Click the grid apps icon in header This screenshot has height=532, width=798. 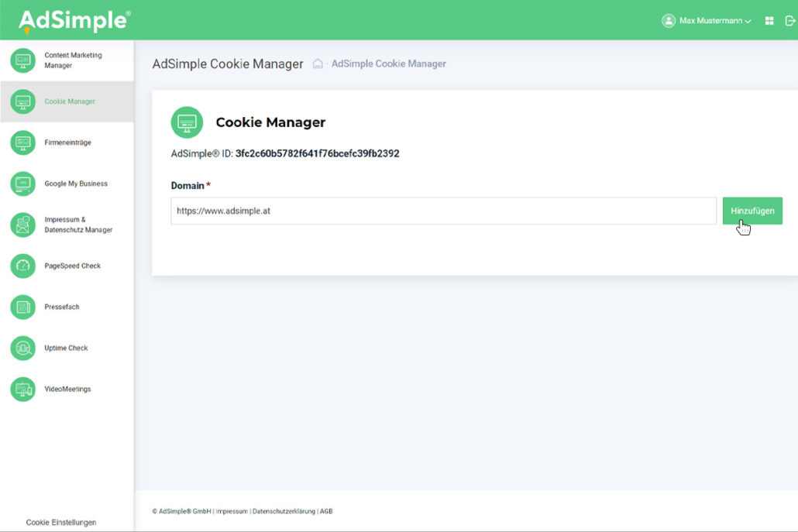(x=769, y=21)
